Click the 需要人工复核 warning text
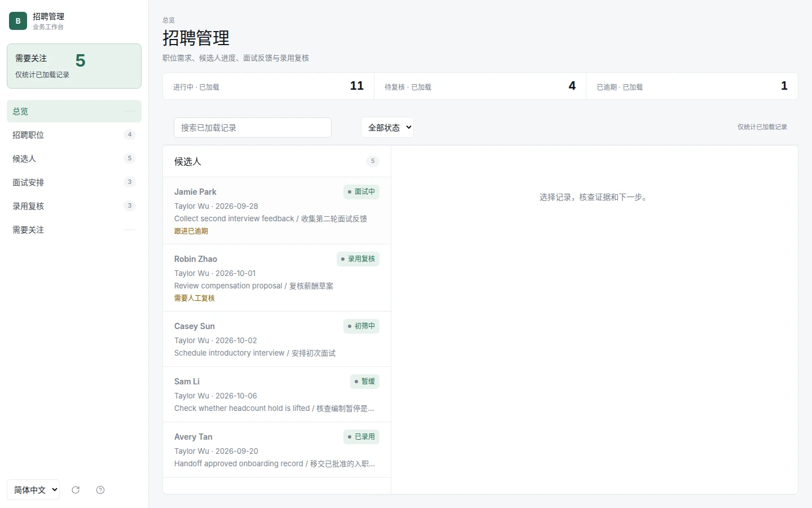The image size is (812, 508). tap(195, 299)
